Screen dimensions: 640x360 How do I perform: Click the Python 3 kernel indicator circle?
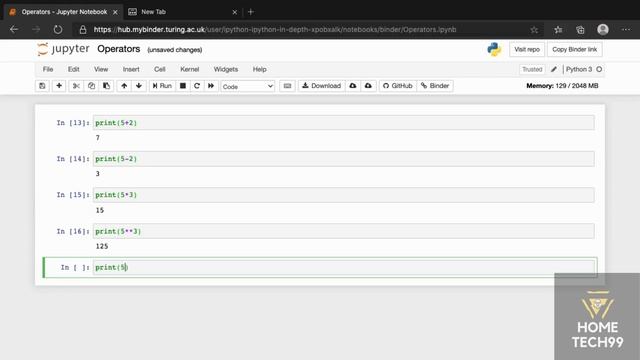(599, 69)
